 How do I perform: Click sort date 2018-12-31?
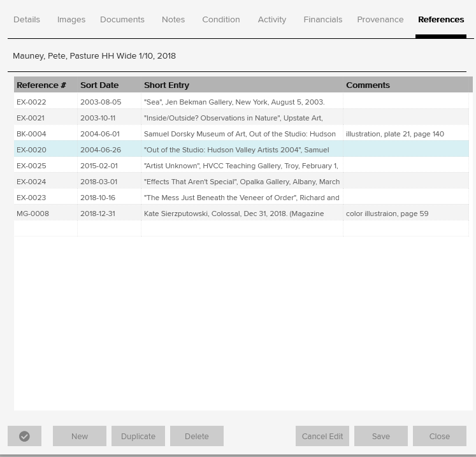point(97,214)
